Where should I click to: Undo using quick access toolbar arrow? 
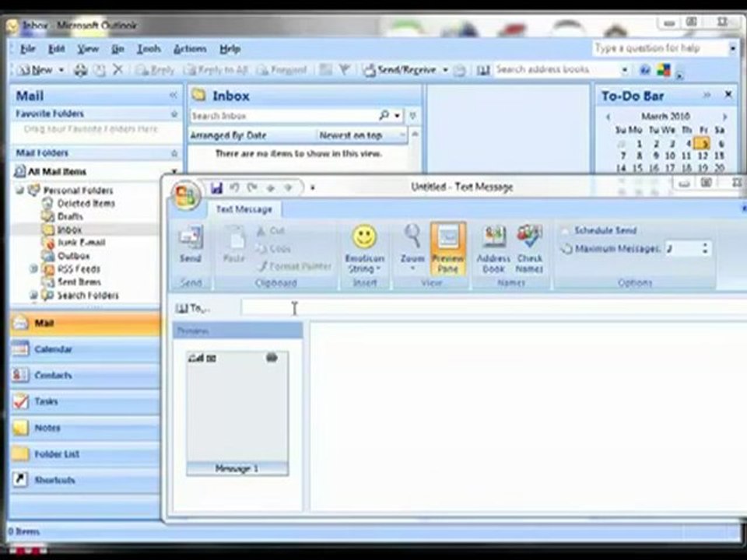pyautogui.click(x=234, y=187)
